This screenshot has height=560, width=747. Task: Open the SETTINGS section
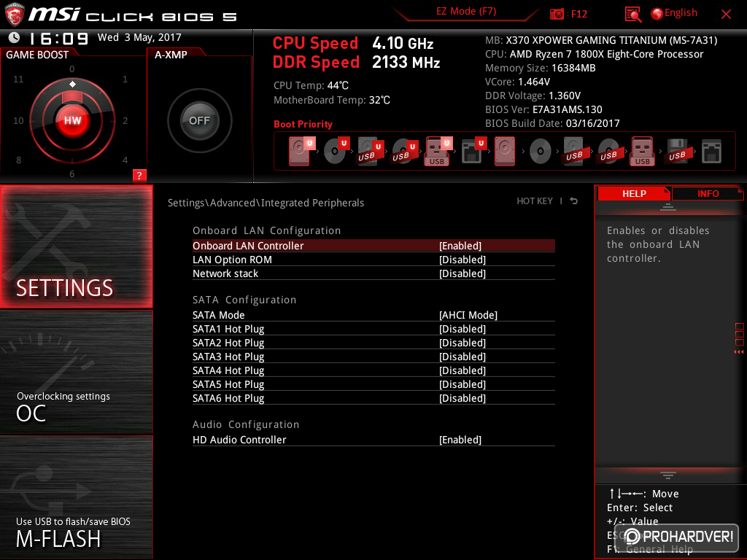pos(76,246)
